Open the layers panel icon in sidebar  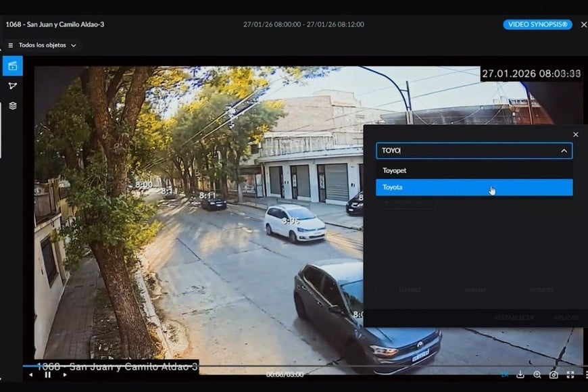pyautogui.click(x=11, y=105)
